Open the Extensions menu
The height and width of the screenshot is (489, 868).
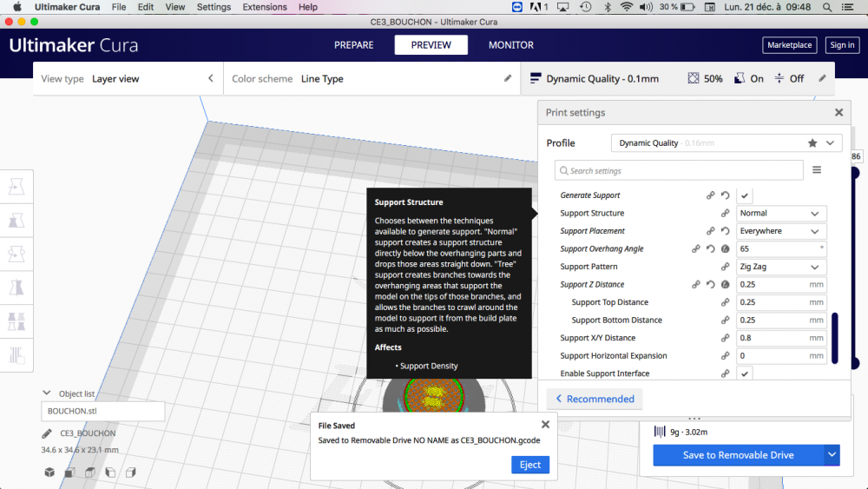(265, 7)
